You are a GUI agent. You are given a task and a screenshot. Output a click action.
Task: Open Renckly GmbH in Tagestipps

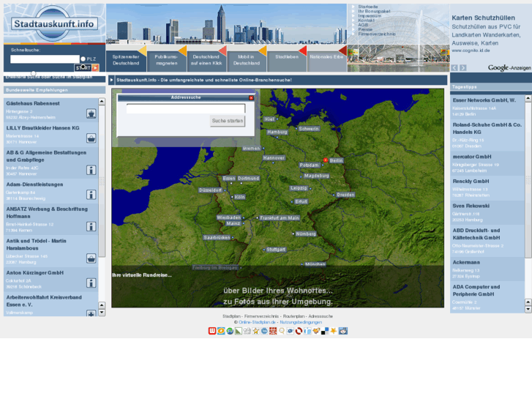coord(471,182)
